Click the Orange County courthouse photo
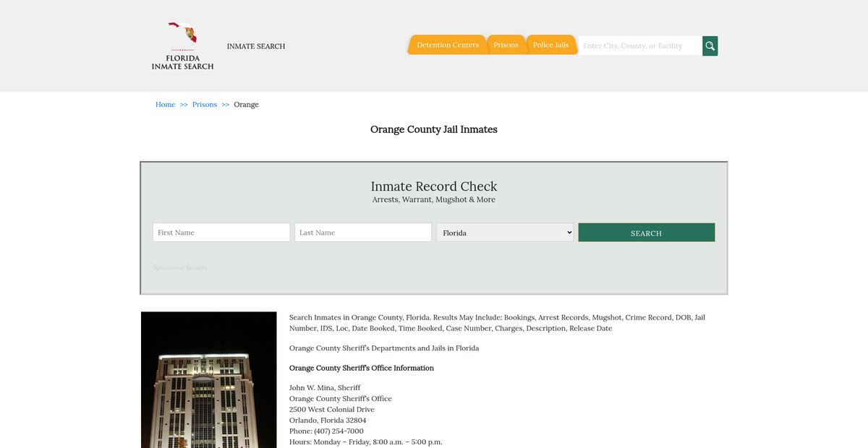The height and width of the screenshot is (448, 868). 209,380
